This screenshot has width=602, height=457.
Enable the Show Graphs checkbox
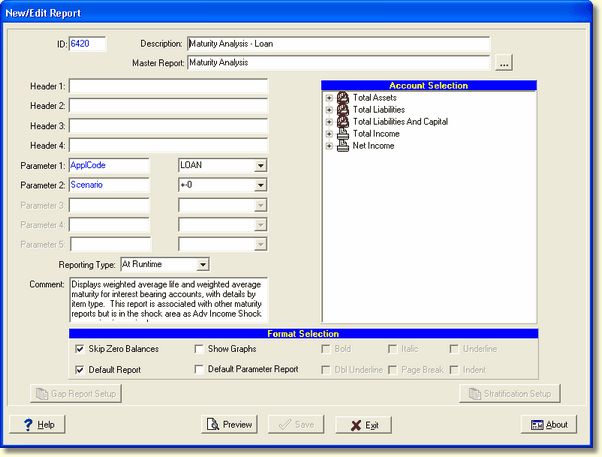pyautogui.click(x=199, y=349)
